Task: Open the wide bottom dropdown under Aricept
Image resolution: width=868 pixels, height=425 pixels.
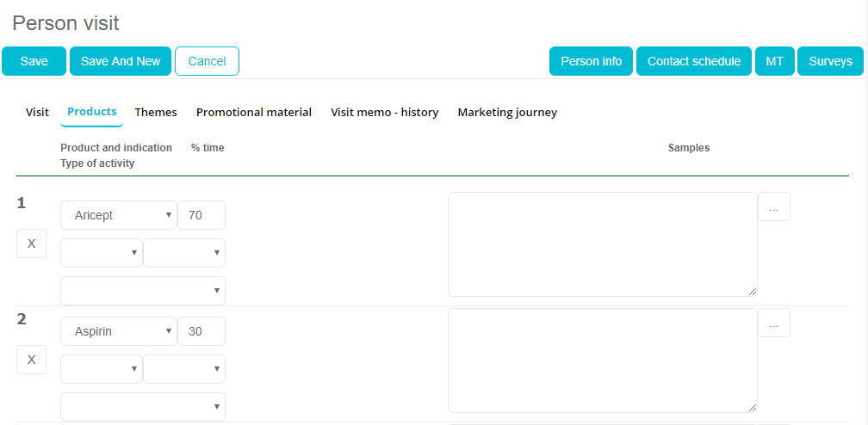Action: coord(143,291)
